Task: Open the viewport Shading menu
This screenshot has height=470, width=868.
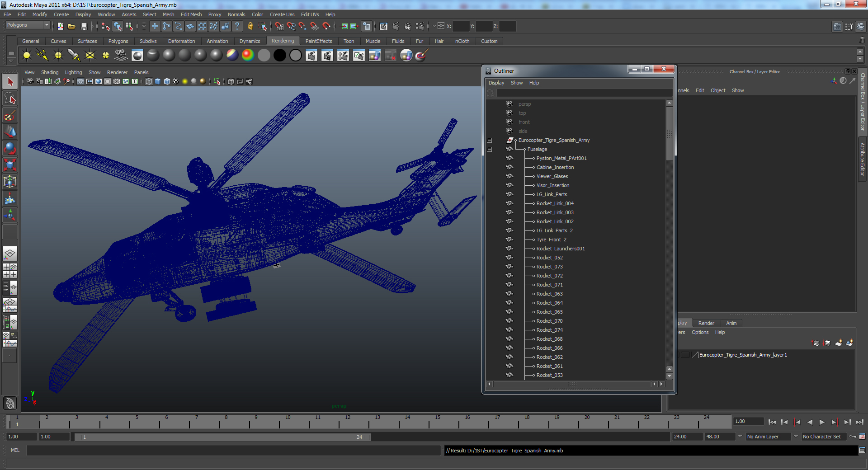Action: 50,72
